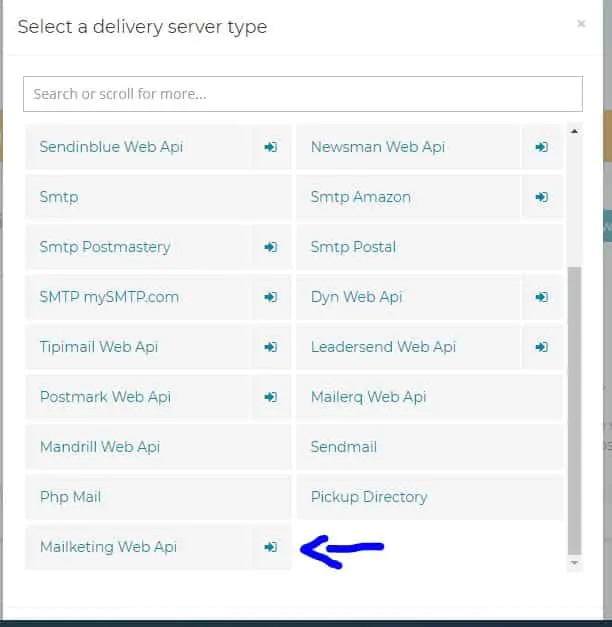Click the sign-in icon beside Mailketing Web Api
Screen dimensions: 612x627
point(270,547)
